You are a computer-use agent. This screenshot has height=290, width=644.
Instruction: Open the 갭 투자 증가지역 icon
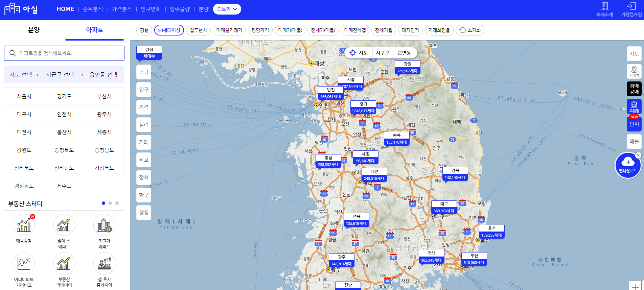click(x=104, y=264)
